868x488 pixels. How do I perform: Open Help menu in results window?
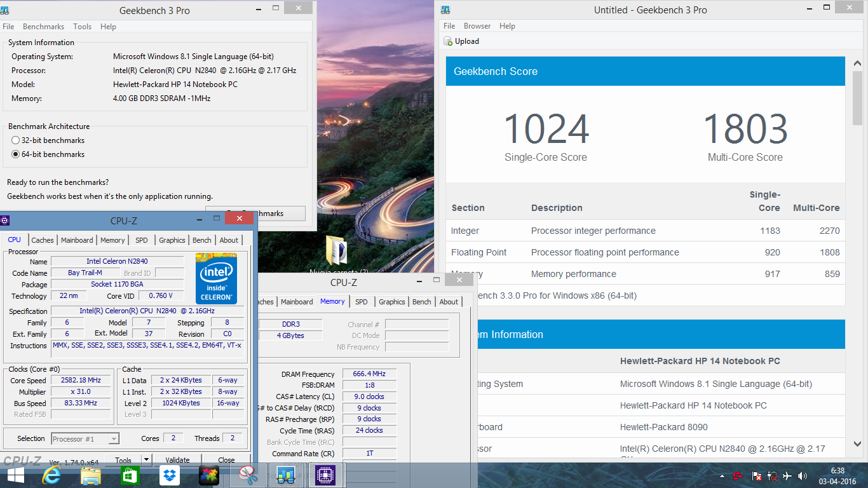click(507, 26)
